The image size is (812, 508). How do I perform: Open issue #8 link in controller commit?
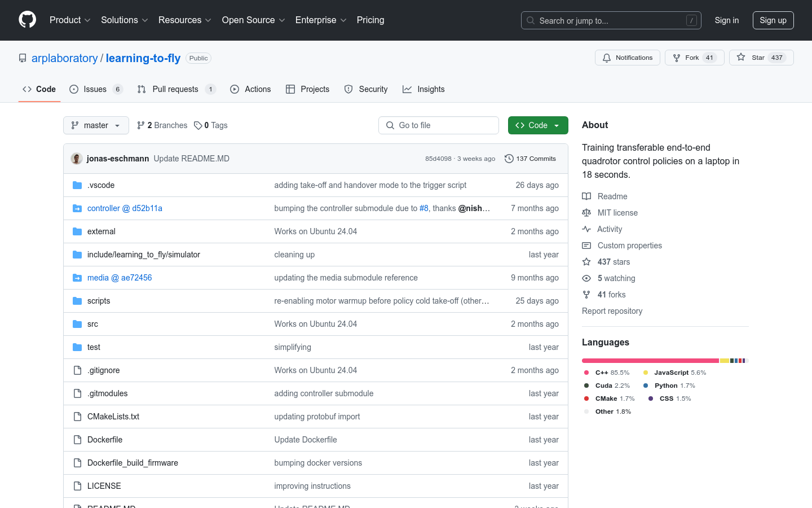pyautogui.click(x=424, y=208)
